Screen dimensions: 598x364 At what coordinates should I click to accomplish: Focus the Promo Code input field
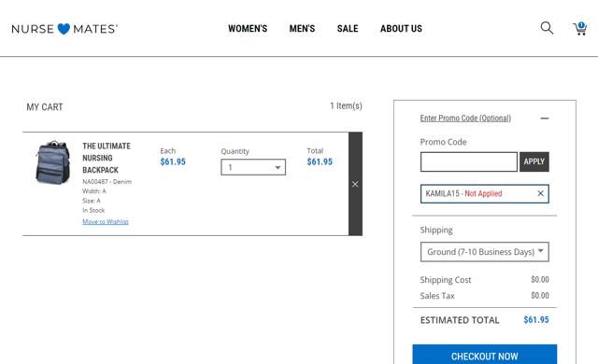pyautogui.click(x=469, y=161)
